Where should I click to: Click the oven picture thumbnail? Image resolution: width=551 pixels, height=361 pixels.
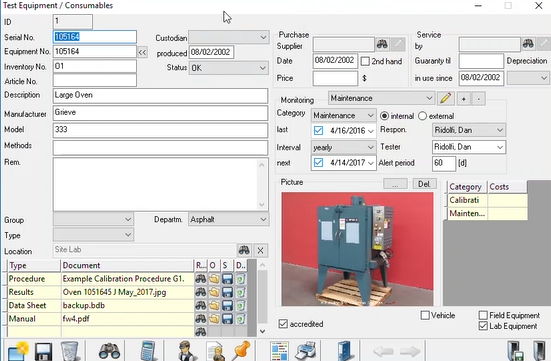(357, 249)
